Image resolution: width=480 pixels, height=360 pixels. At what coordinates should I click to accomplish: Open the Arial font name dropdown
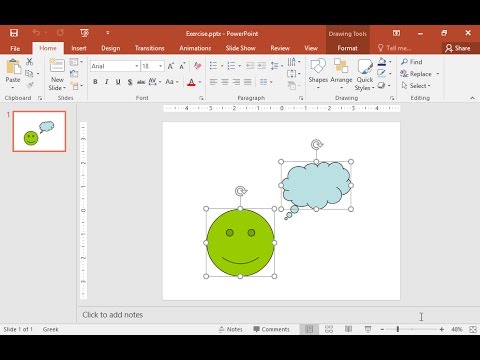pyautogui.click(x=137, y=66)
